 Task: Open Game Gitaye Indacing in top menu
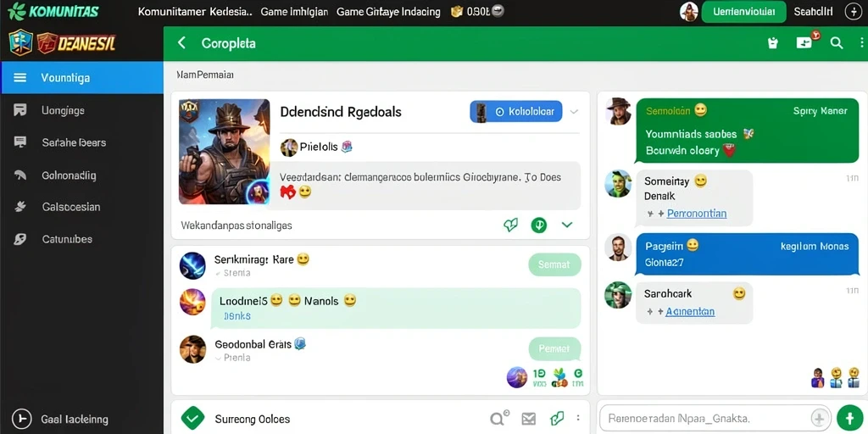(x=388, y=12)
